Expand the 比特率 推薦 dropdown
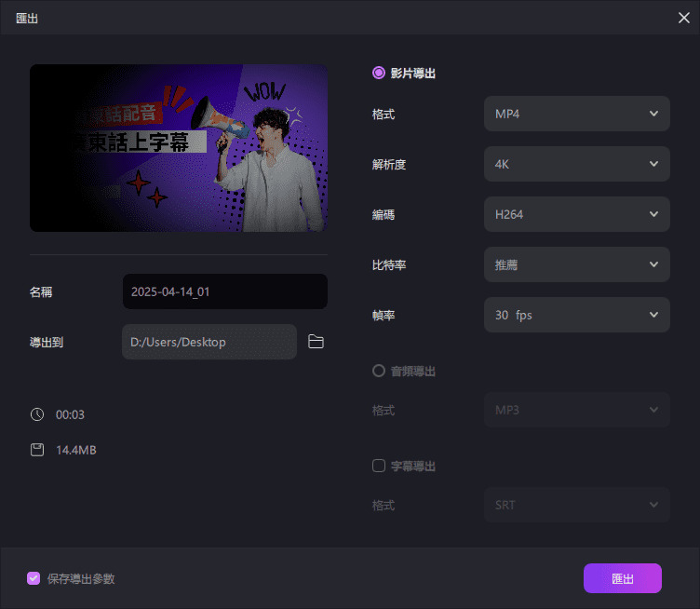700x609 pixels. tap(576, 264)
